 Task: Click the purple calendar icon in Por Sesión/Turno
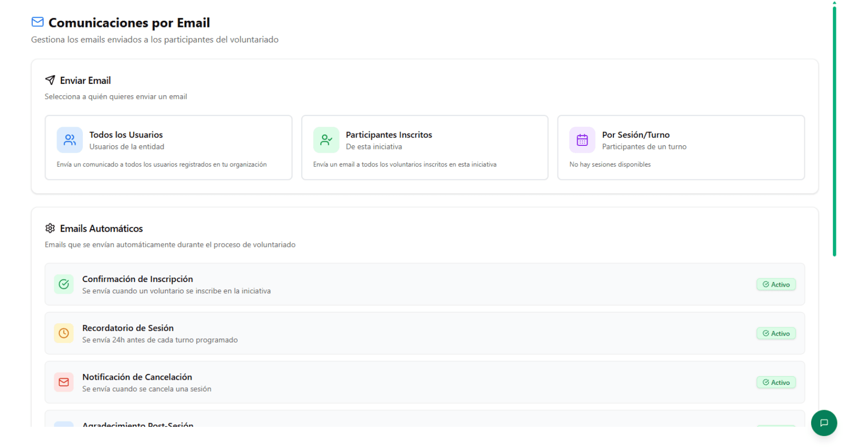(x=582, y=140)
